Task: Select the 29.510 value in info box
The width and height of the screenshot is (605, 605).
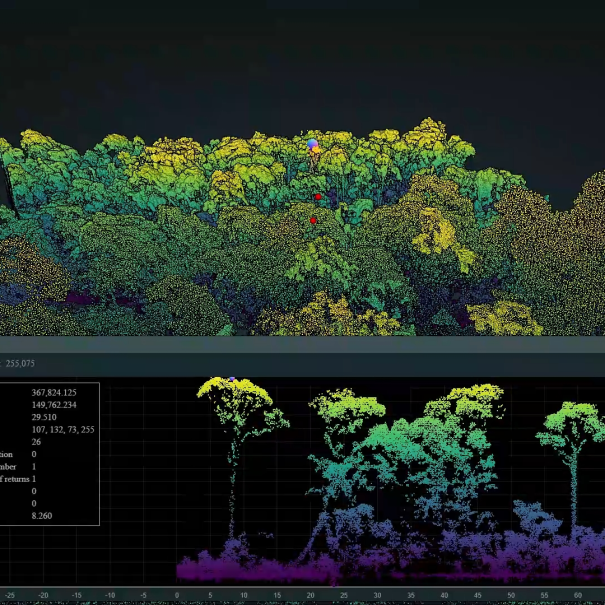Action: click(44, 417)
